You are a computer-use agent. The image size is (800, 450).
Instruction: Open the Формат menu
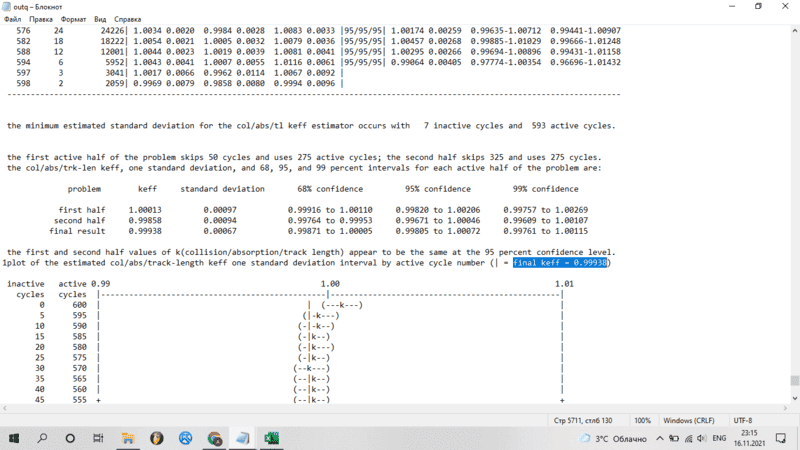coord(73,19)
